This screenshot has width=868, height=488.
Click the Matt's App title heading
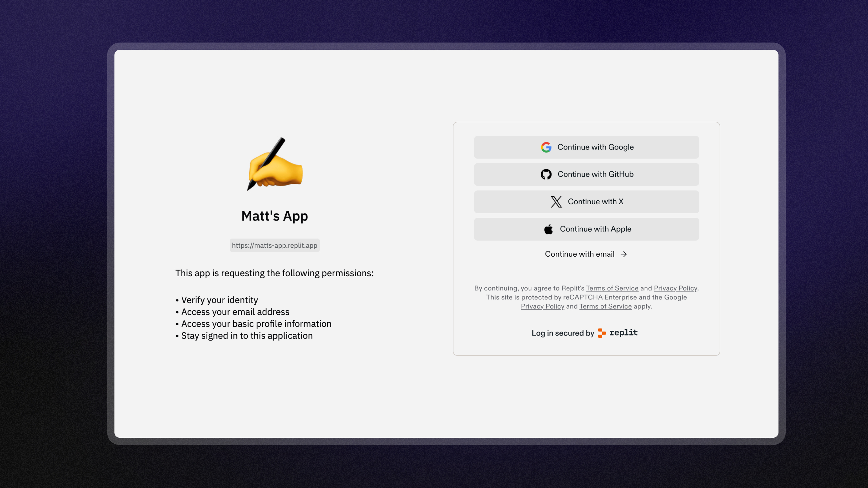coord(274,216)
